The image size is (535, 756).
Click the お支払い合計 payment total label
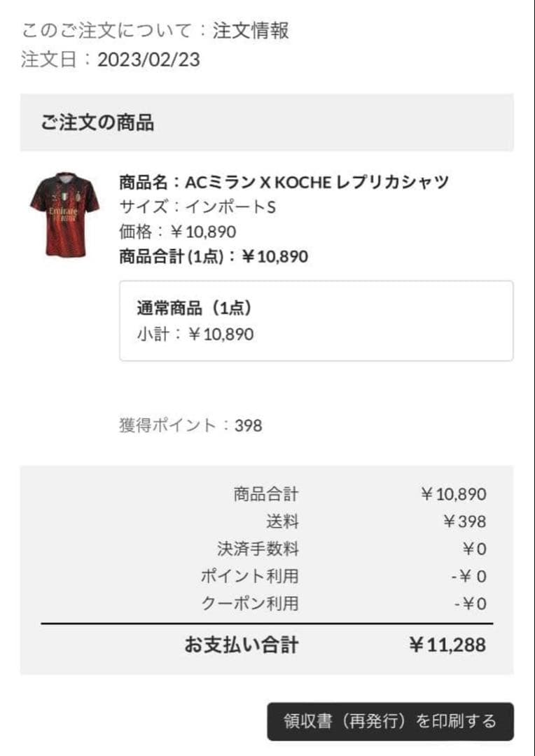[241, 645]
